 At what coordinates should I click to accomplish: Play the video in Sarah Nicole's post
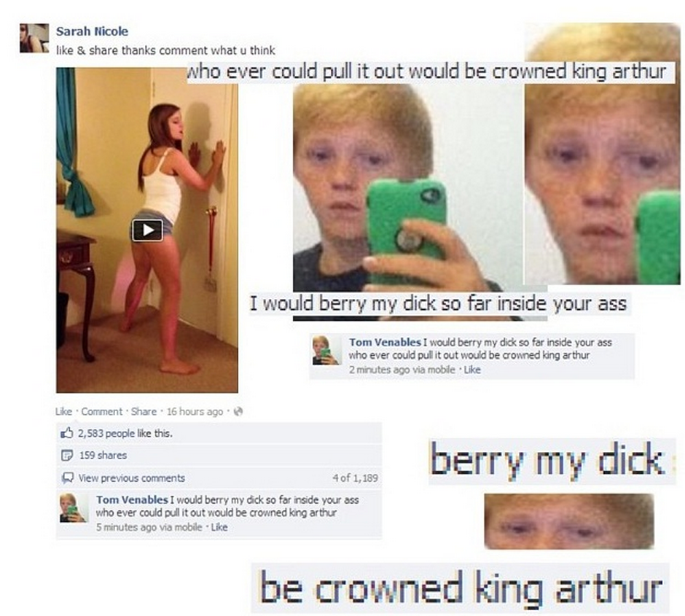(148, 230)
